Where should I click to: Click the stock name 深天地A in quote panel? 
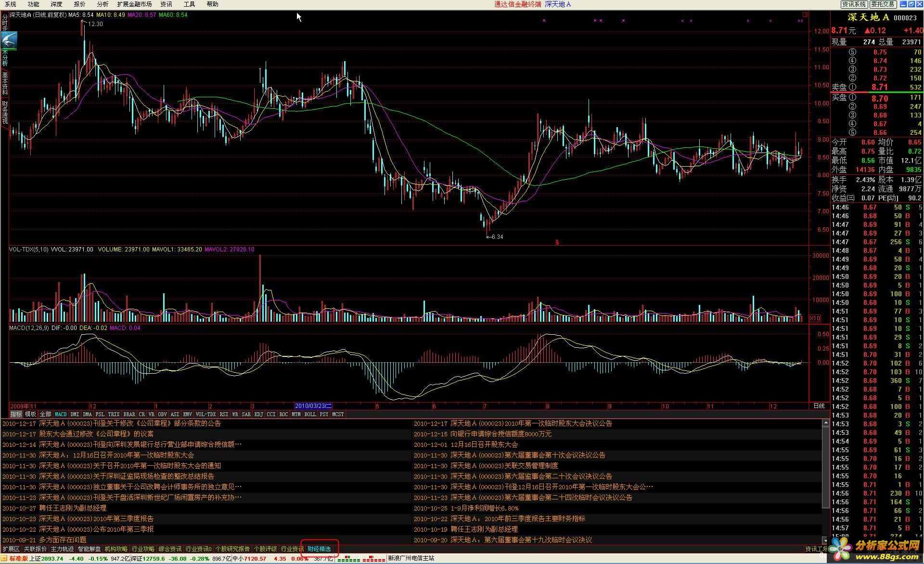point(868,18)
